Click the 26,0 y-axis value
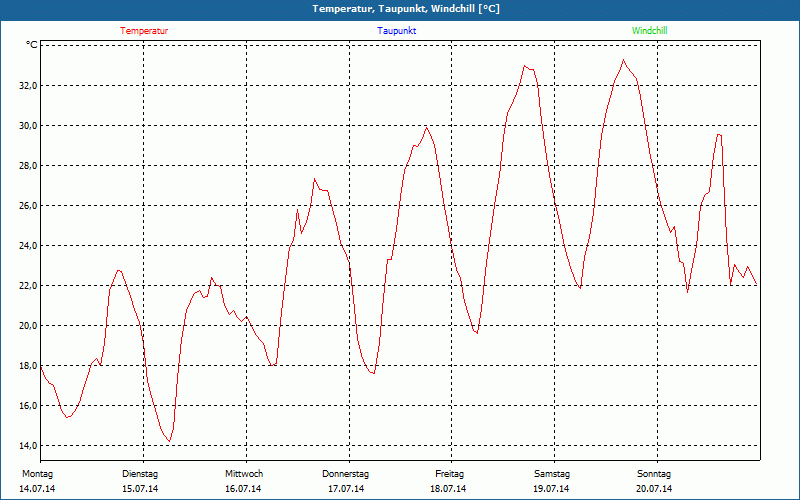Image resolution: width=800 pixels, height=500 pixels. coord(28,206)
